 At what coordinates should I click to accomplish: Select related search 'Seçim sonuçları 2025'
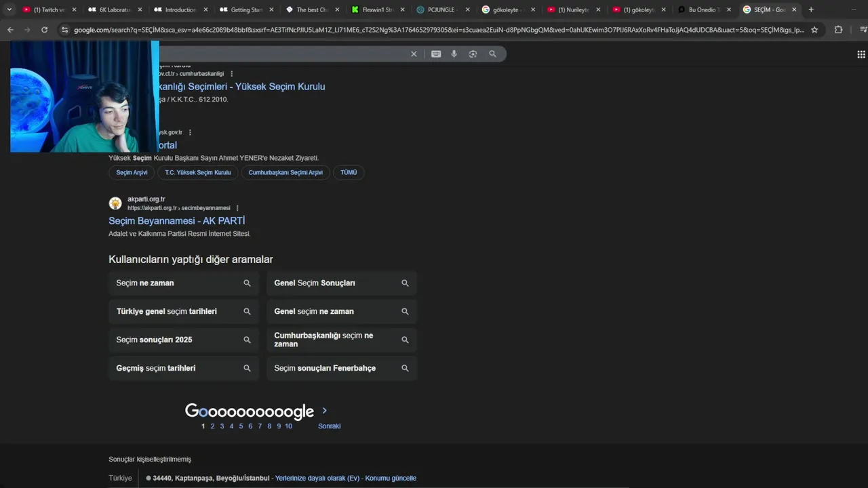[x=184, y=340]
